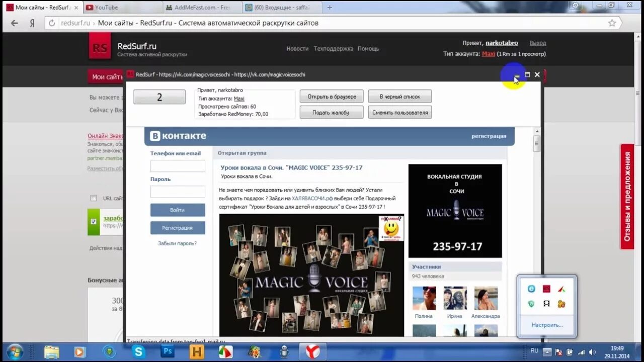Screen dimensions: 644x362
Task: Click the viewer vertical scrollbar
Action: (x=537, y=143)
